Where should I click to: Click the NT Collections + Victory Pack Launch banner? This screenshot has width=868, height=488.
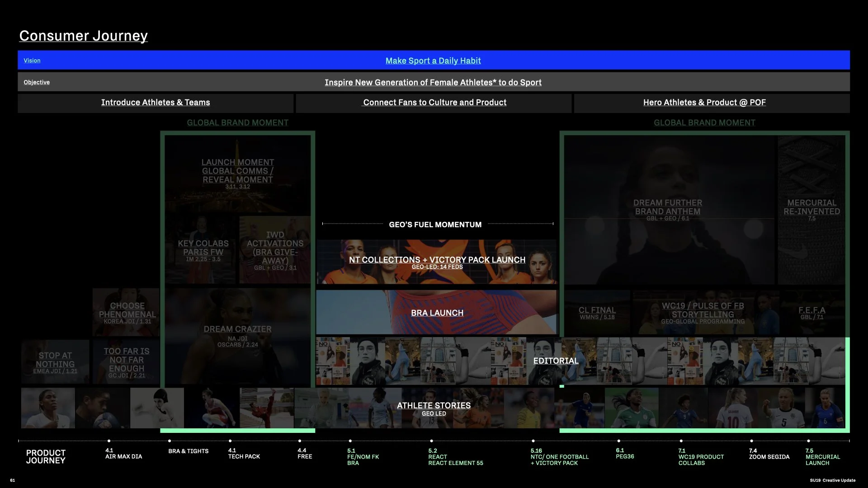click(x=437, y=261)
